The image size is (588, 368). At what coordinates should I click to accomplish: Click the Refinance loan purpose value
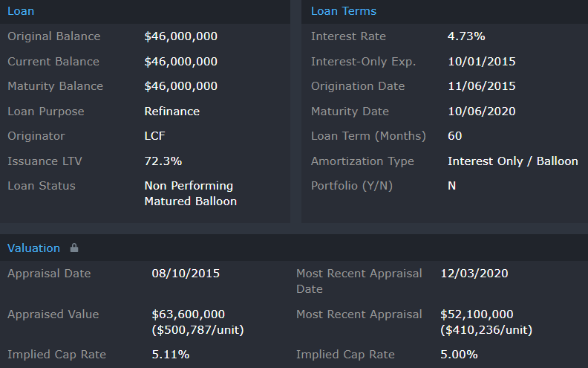(x=171, y=112)
